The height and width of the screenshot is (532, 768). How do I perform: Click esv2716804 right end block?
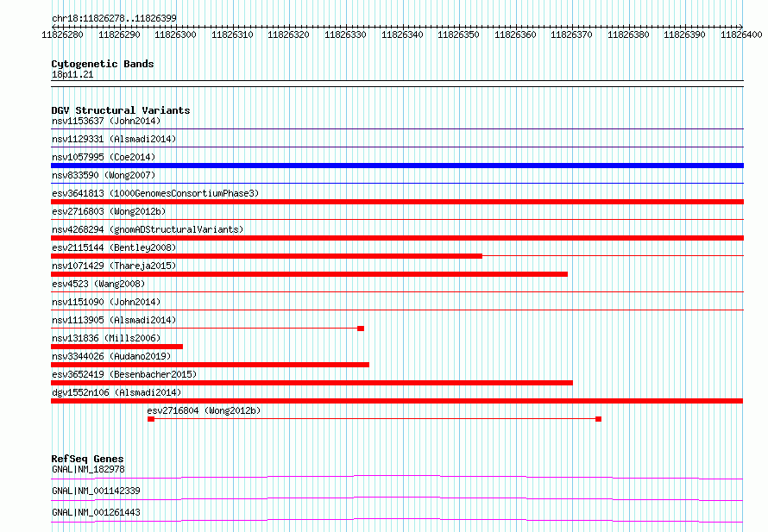click(x=598, y=419)
